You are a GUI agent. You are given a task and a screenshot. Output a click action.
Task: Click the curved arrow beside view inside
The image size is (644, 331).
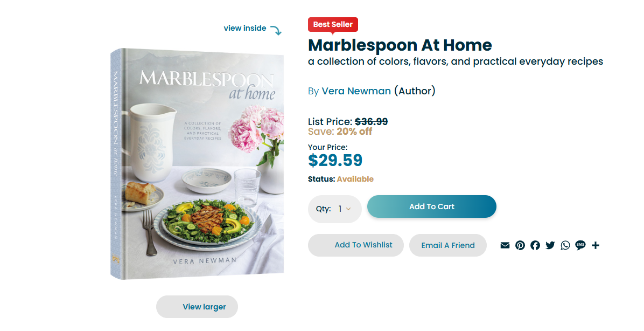[x=276, y=30]
